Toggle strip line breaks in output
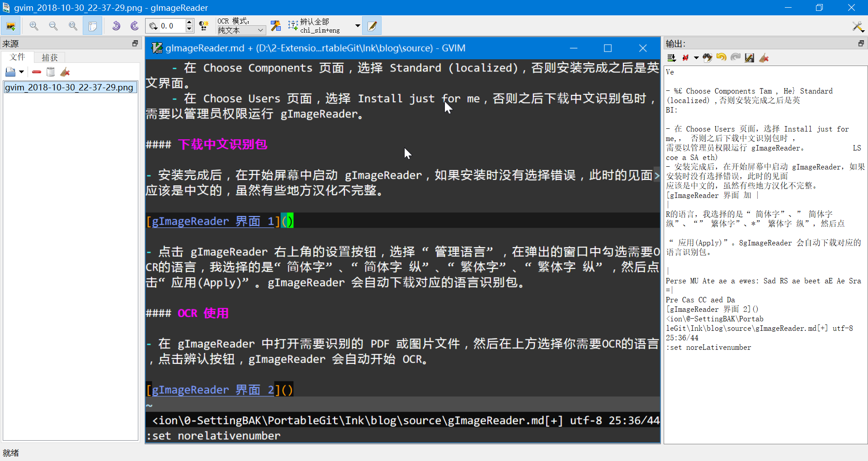 pyautogui.click(x=686, y=58)
